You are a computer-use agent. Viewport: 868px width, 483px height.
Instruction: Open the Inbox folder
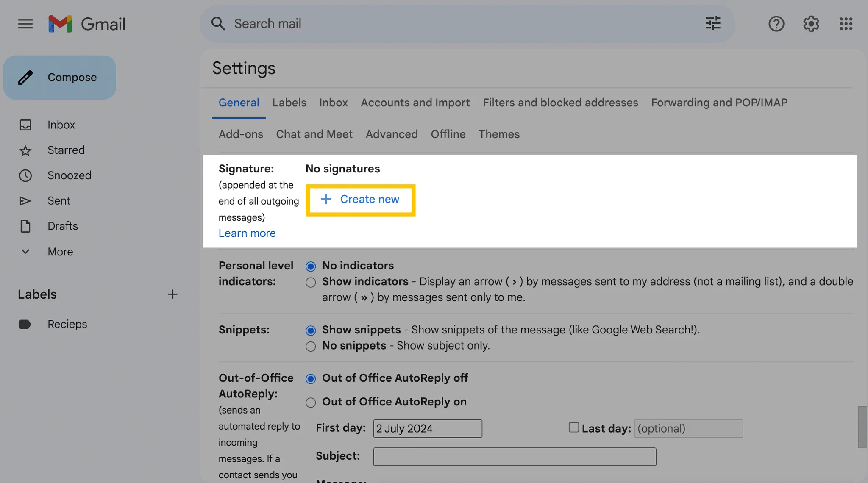61,125
